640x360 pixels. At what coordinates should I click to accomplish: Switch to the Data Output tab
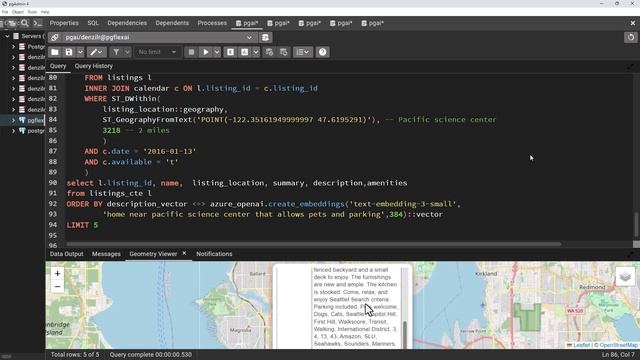67,254
